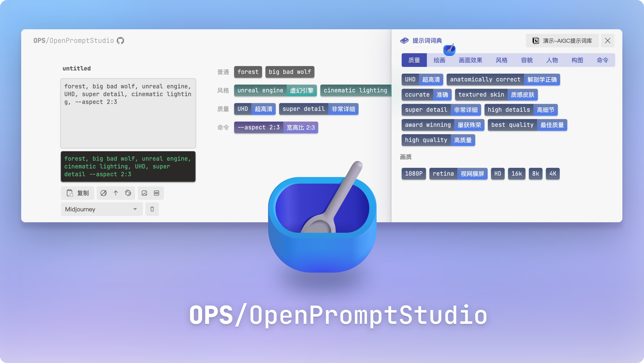Click the clear/cancel icon button

104,193
